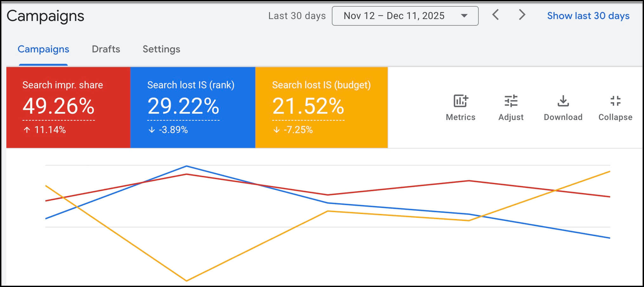
Task: Click the Last 30 days label
Action: [x=297, y=16]
